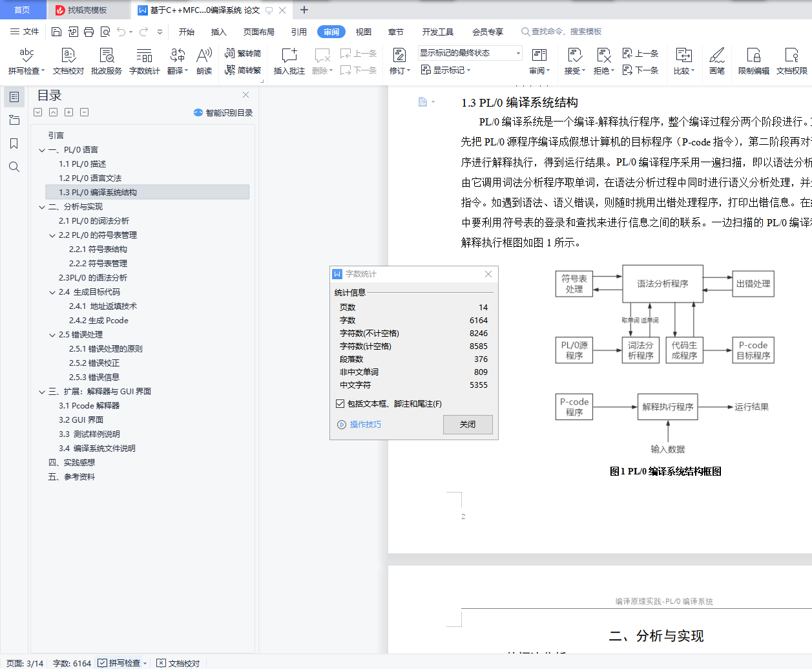This screenshot has height=669, width=812.
Task: Click the Print icon in quick toolbar
Action: (89, 32)
